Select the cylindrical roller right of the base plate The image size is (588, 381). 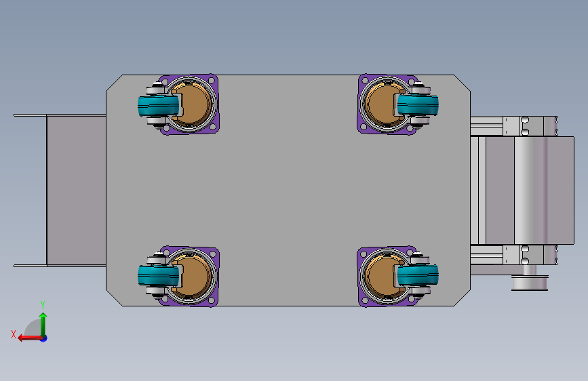point(530,190)
